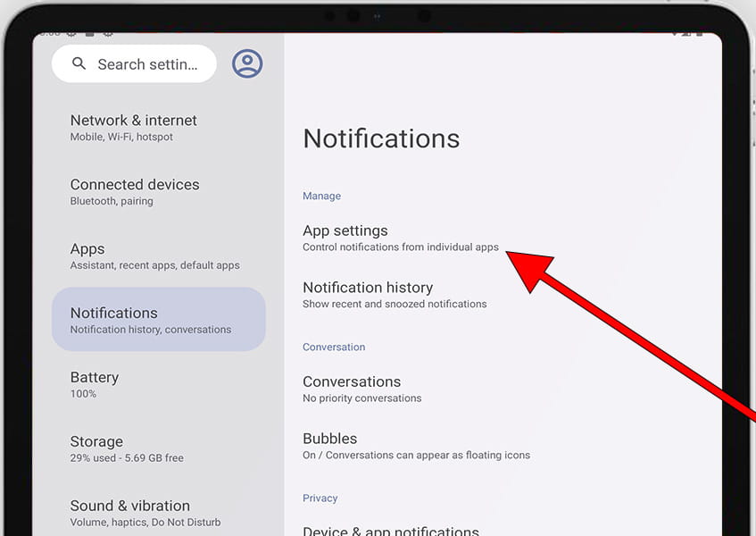
Task: Open the Apps settings category
Action: click(x=158, y=255)
